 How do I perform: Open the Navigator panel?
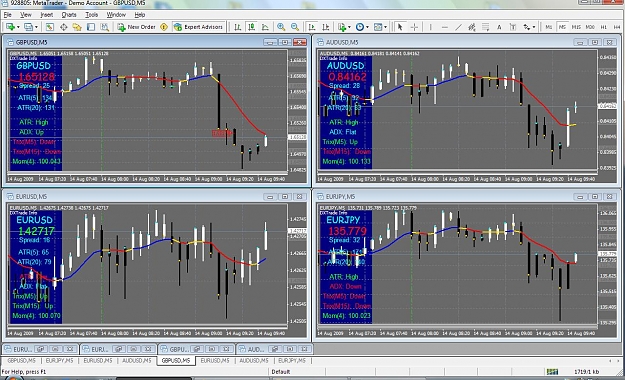tap(77, 27)
